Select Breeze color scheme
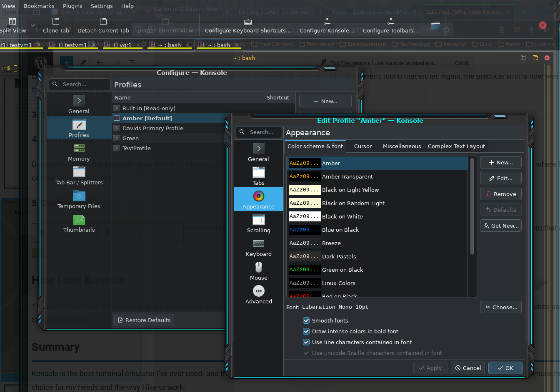 coord(377,243)
